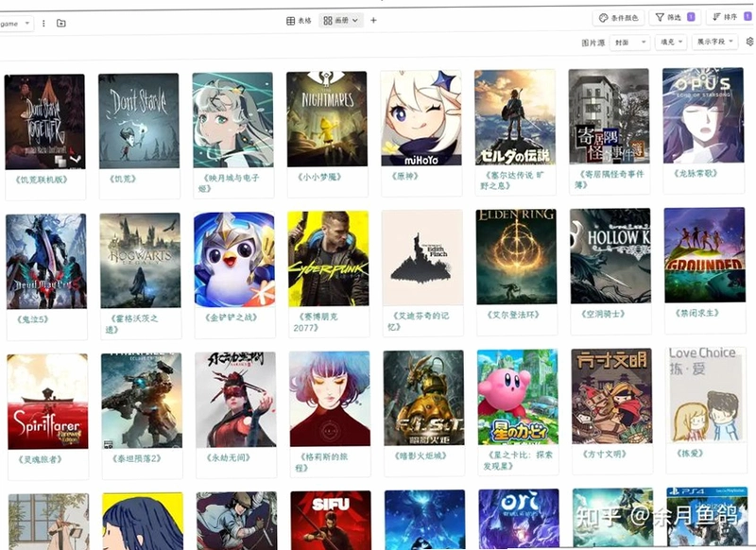Open the 封面 image source dropdown

tap(629, 43)
